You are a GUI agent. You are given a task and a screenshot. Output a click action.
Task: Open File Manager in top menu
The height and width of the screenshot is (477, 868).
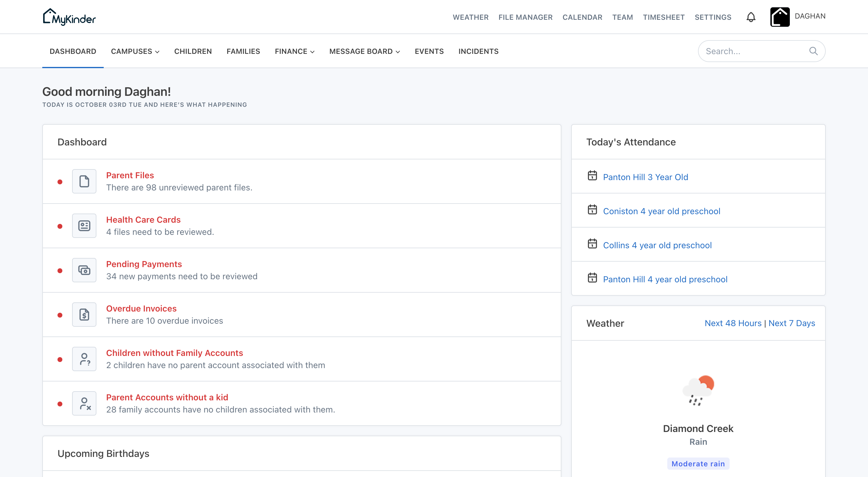tap(525, 17)
